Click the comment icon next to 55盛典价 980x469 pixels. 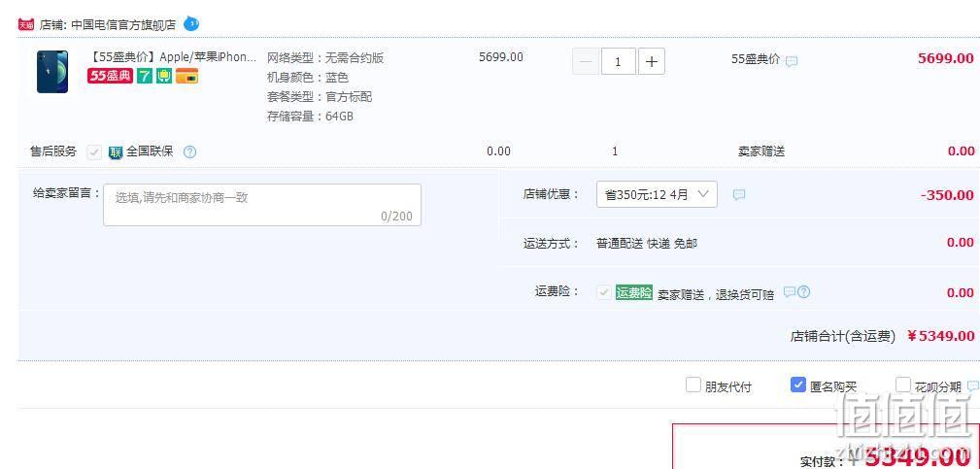pos(792,61)
